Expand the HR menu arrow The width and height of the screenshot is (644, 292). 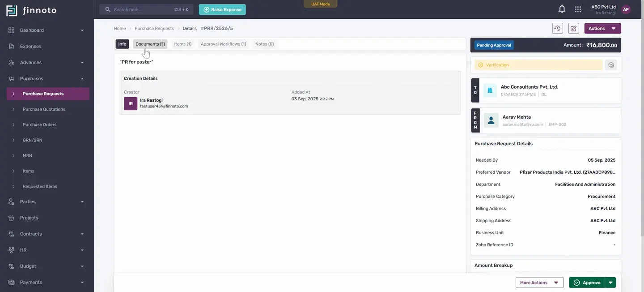(x=82, y=250)
